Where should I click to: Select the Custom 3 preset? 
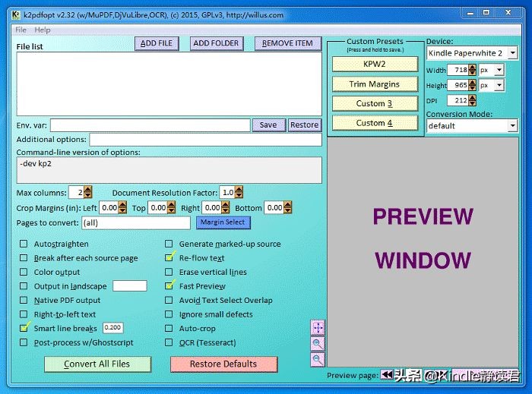[x=375, y=103]
